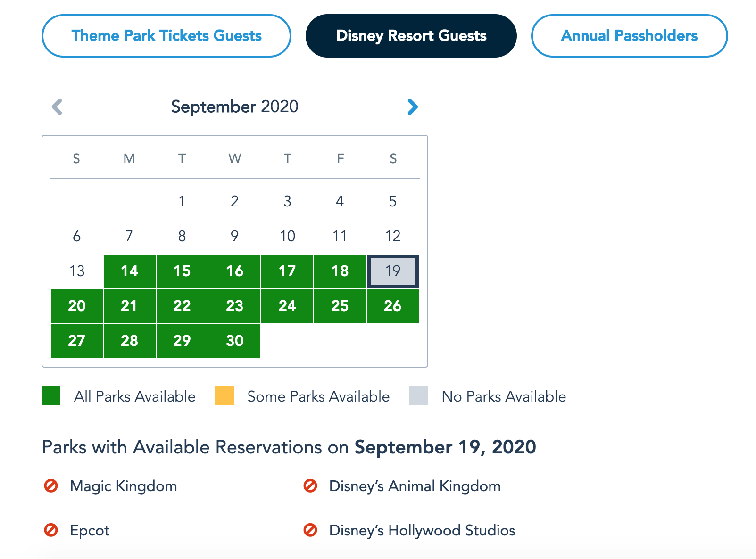This screenshot has height=559, width=756.
Task: Select September 30 available date
Action: point(234,341)
